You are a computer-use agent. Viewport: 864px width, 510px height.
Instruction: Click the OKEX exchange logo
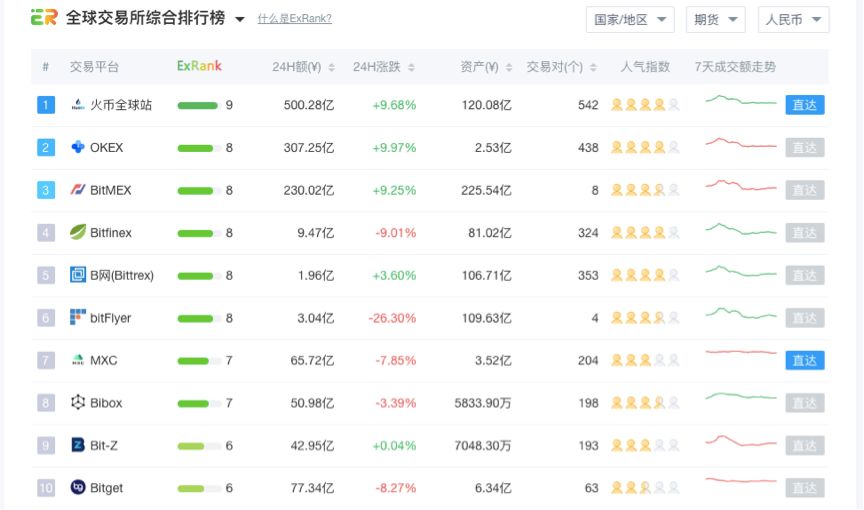click(x=78, y=147)
